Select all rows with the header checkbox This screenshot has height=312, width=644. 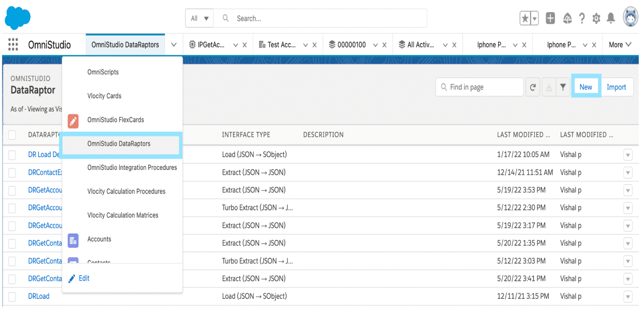tap(12, 135)
